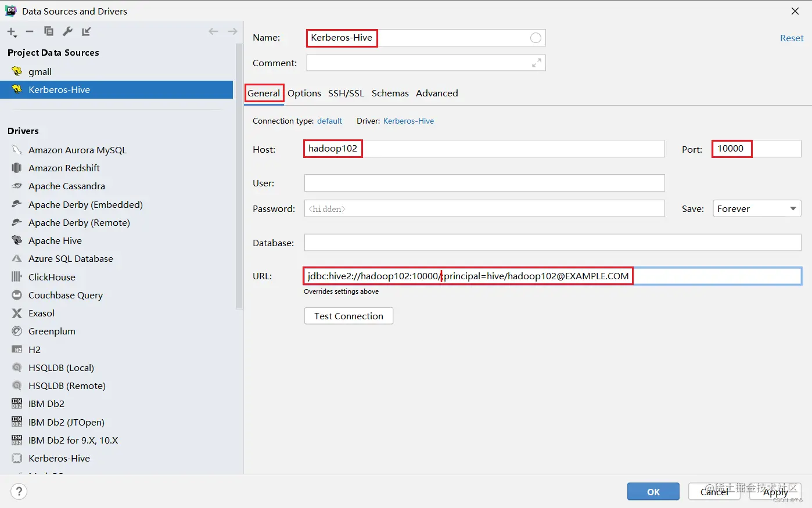Click Test Connection button
The height and width of the screenshot is (508, 812).
(x=348, y=316)
